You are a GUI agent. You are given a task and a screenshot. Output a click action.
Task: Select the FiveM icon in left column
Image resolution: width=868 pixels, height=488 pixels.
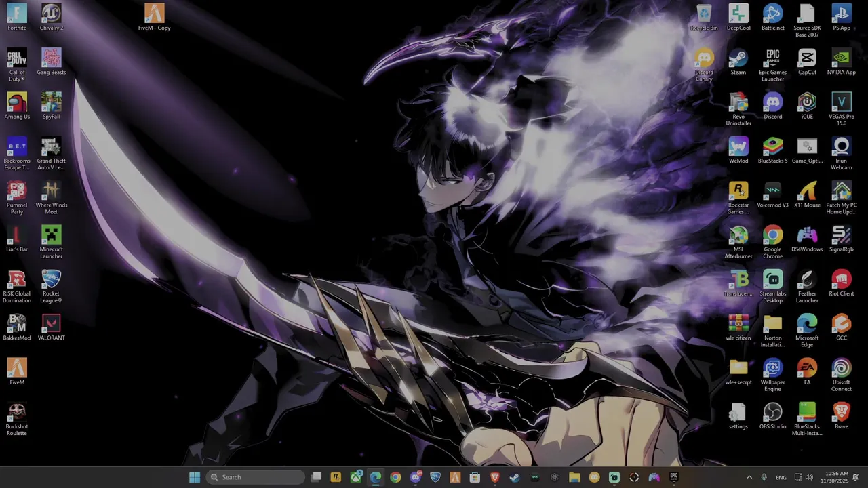coord(17,371)
